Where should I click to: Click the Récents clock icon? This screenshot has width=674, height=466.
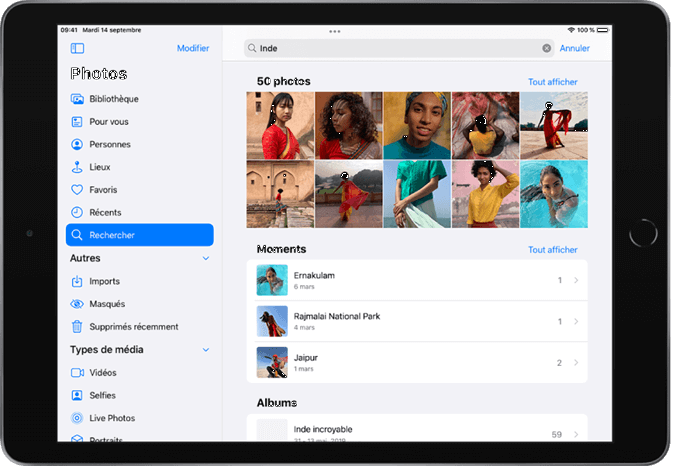pyautogui.click(x=77, y=212)
